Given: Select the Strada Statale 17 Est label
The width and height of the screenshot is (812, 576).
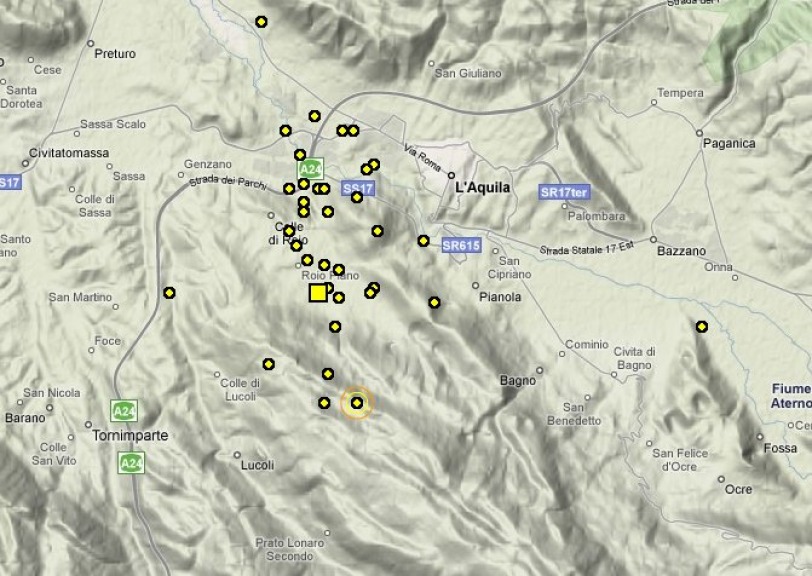Looking at the screenshot, I should pyautogui.click(x=587, y=249).
